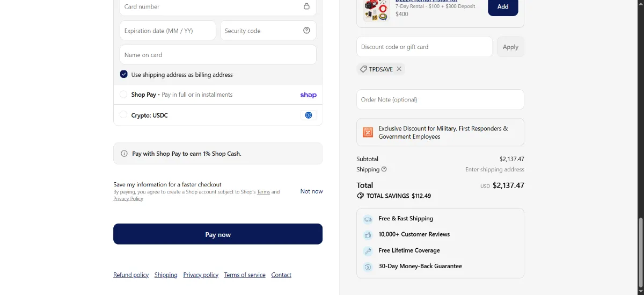
Task: Open the footer Privacy policy link
Action: [x=201, y=275]
